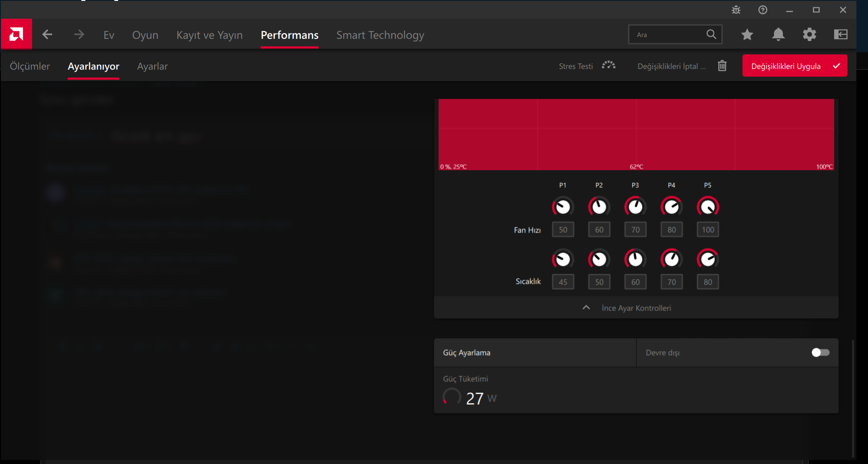Switch to Kayıt ve Yayın tab

209,35
